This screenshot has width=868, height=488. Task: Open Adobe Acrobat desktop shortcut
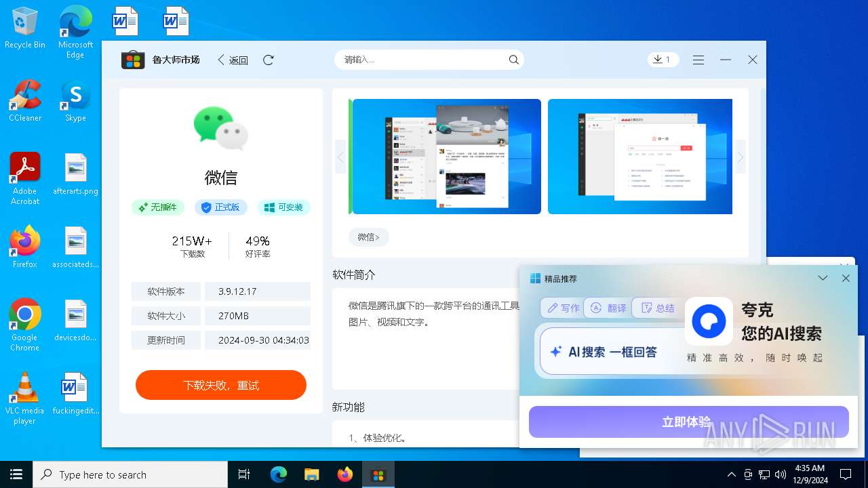25,178
